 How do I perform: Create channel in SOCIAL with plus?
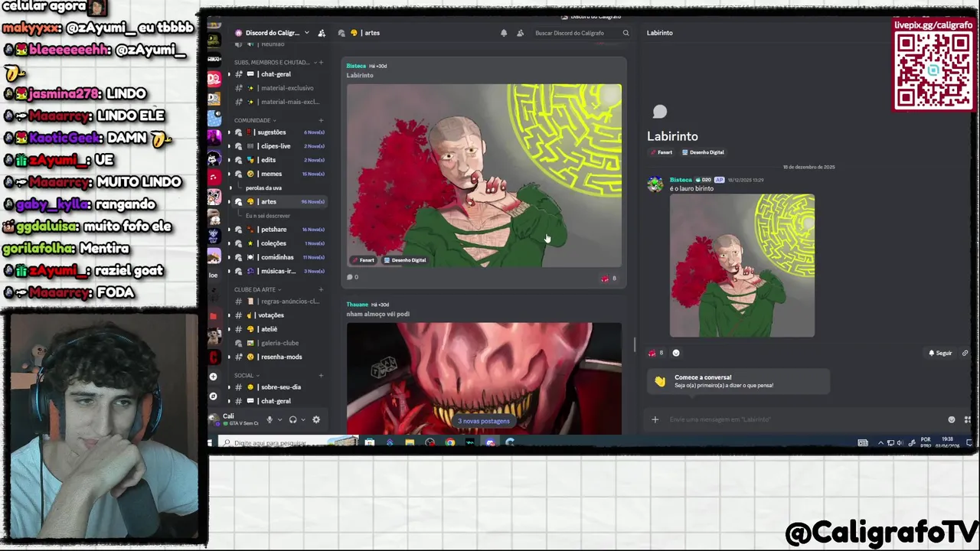pos(321,375)
